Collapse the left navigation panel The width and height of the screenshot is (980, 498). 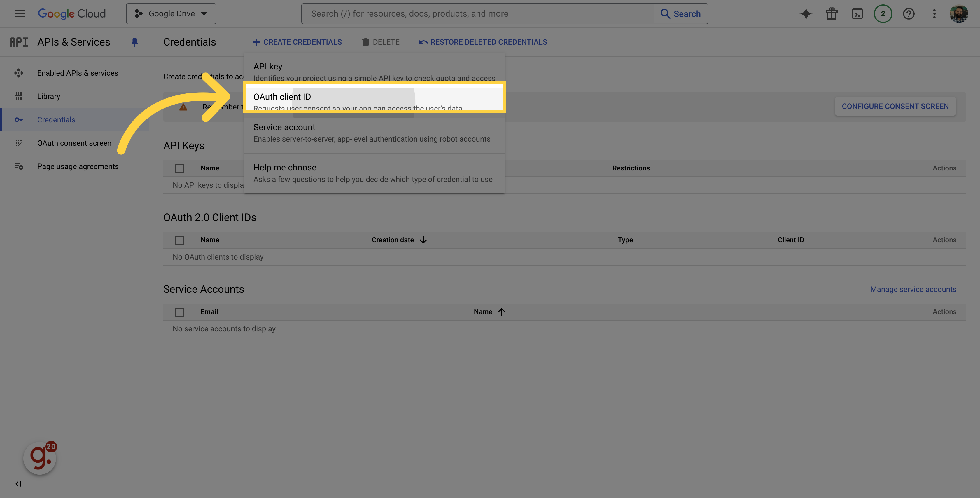[x=18, y=483]
